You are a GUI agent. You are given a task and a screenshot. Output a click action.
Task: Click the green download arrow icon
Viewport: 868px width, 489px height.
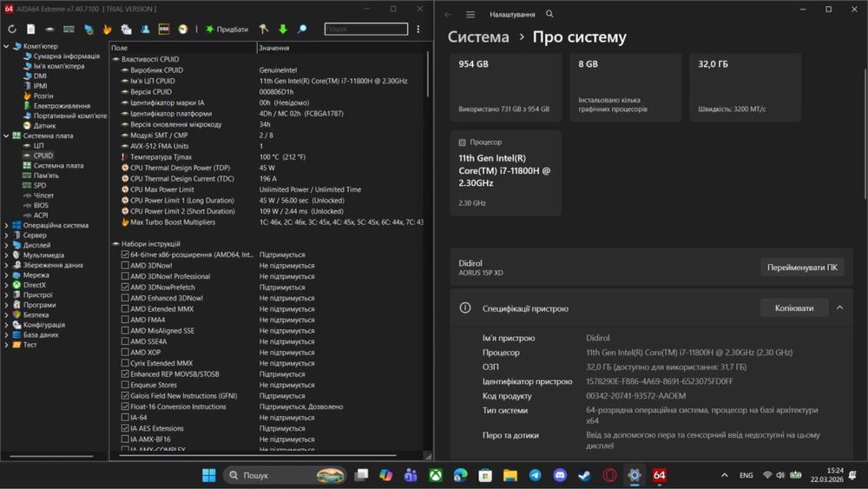pyautogui.click(x=283, y=30)
